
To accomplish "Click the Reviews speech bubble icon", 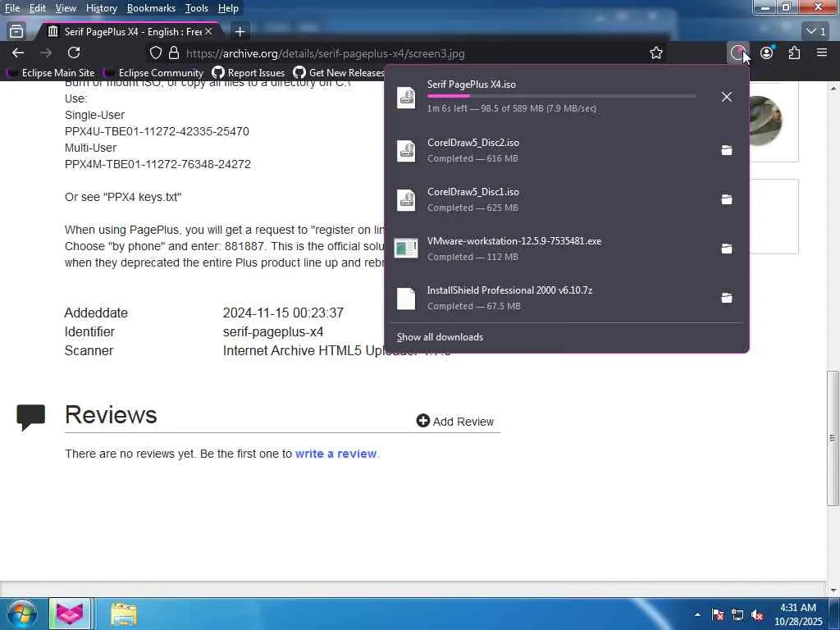I will click(x=30, y=418).
